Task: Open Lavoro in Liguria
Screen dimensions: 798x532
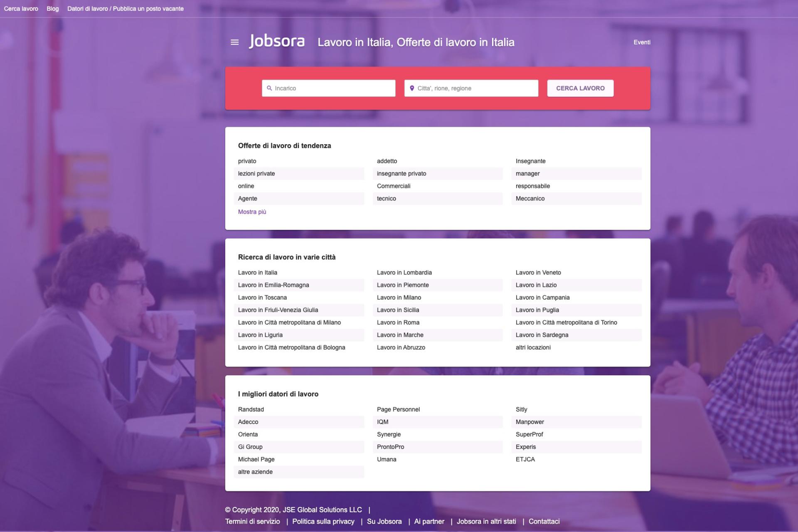Action: click(x=260, y=335)
